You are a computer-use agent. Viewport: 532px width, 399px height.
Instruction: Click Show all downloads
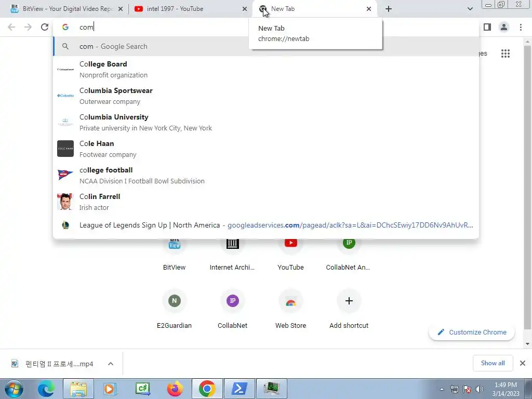pos(493,363)
